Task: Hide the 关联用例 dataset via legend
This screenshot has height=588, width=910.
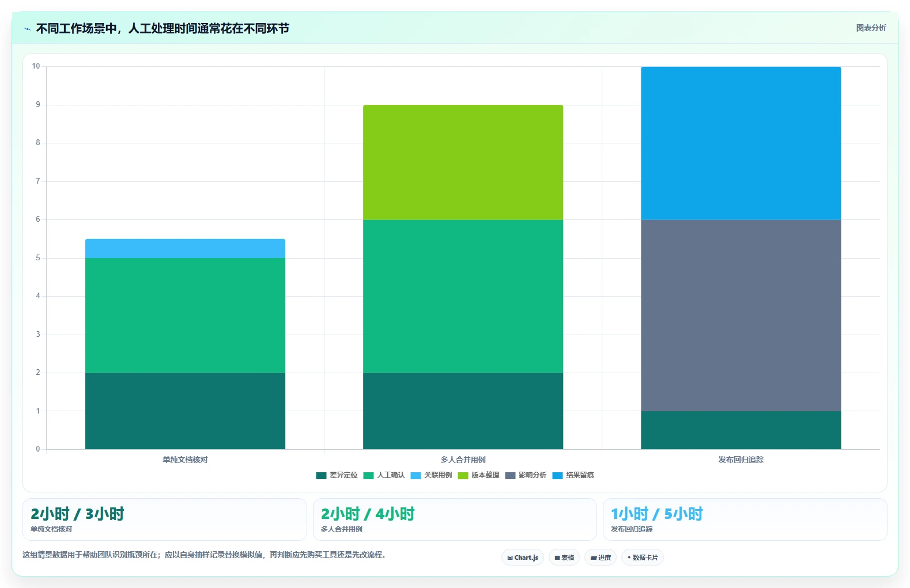Action: [431, 475]
